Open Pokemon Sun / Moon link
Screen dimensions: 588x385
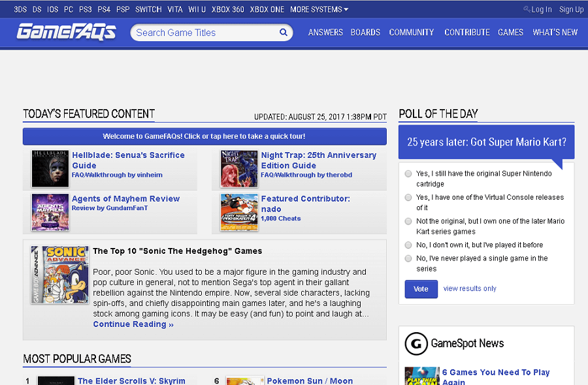310,380
